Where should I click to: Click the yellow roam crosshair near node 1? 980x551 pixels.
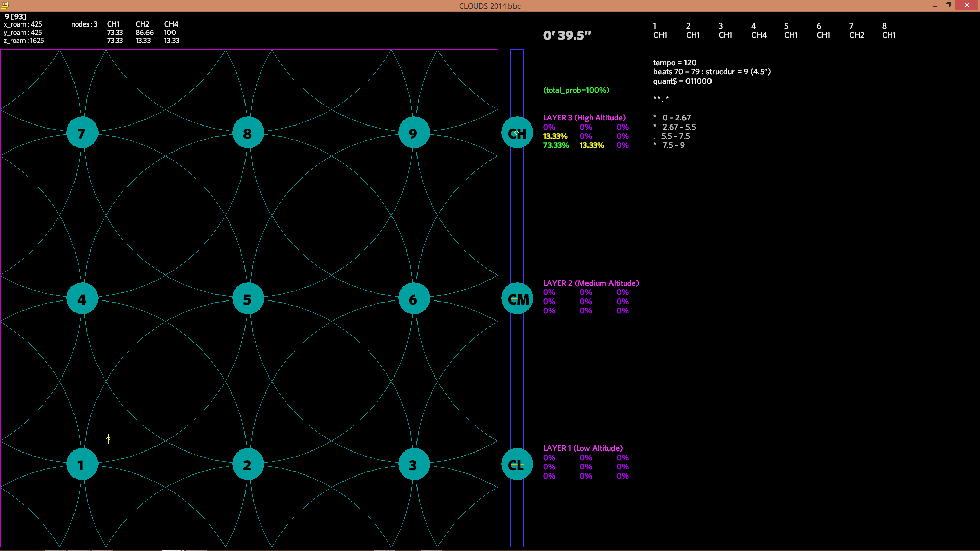coord(108,439)
